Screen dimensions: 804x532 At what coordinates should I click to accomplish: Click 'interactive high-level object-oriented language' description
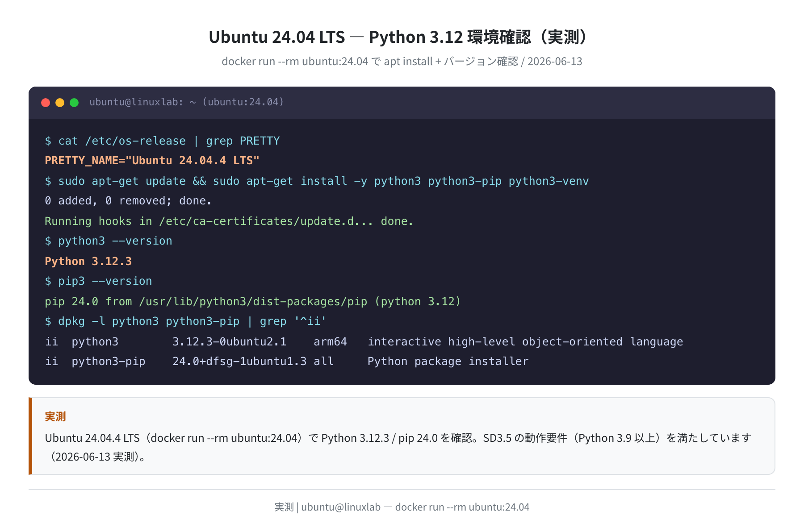click(525, 342)
